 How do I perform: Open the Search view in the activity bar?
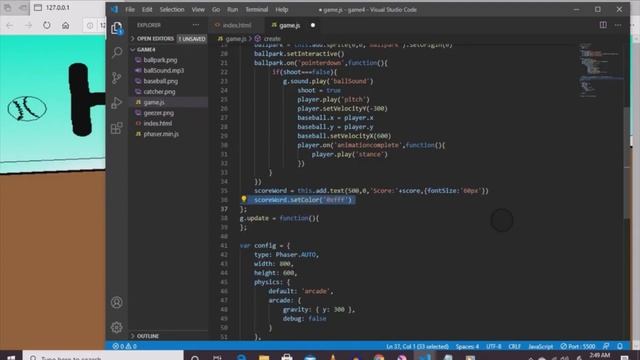(117, 52)
